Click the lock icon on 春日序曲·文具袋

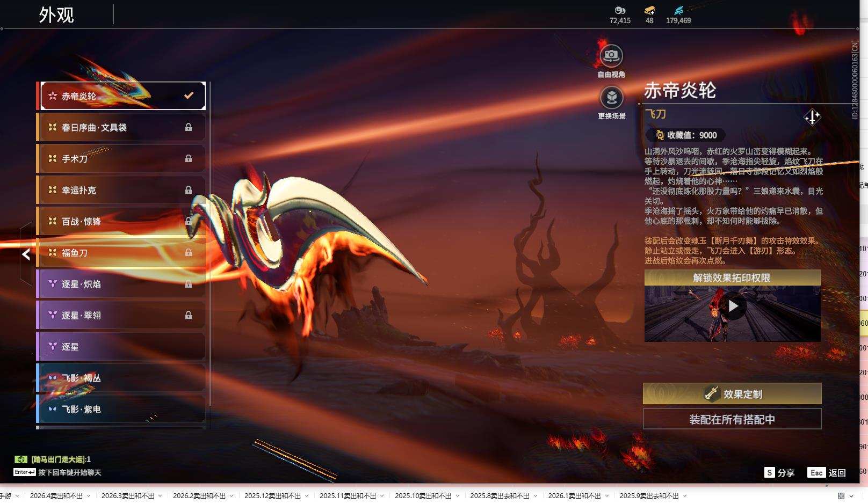tap(189, 127)
